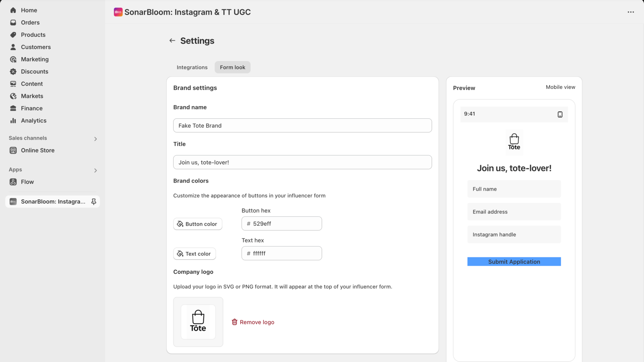Image resolution: width=644 pixels, height=362 pixels.
Task: Select the Form look tab
Action: pyautogui.click(x=232, y=67)
